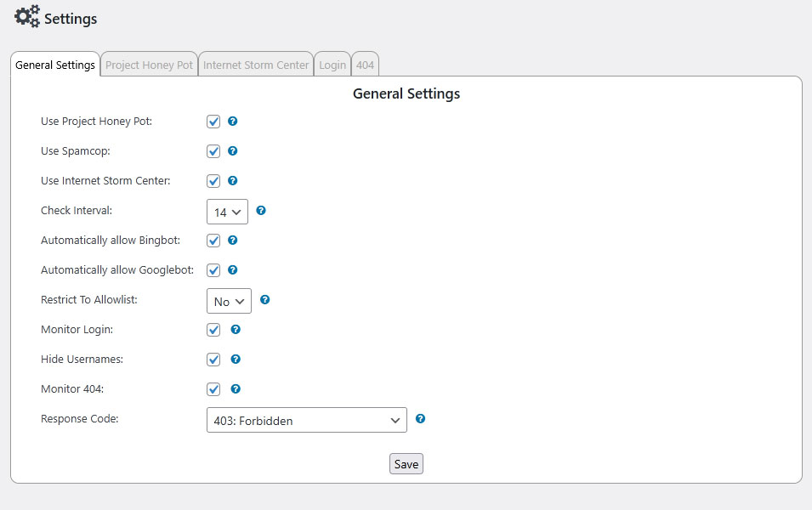View help for Monitor Login

(x=236, y=330)
